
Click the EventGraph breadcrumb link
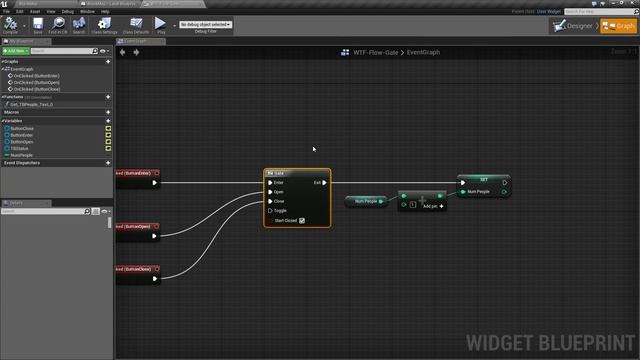click(x=423, y=52)
